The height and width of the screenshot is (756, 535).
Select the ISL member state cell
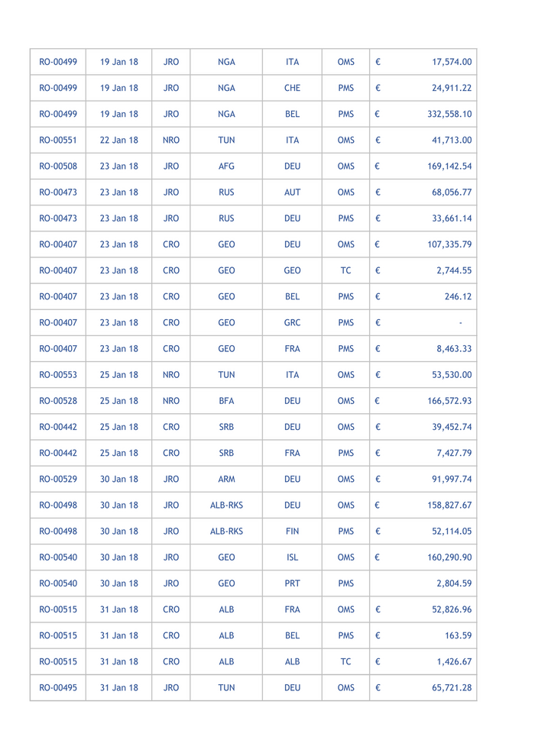pos(292,557)
